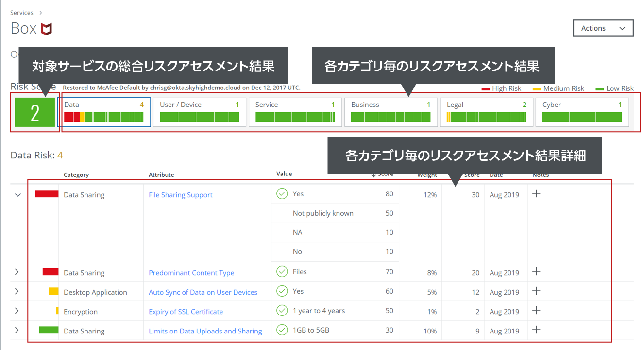The width and height of the screenshot is (644, 350).
Task: Select the User / Device risk card
Action: click(x=199, y=112)
